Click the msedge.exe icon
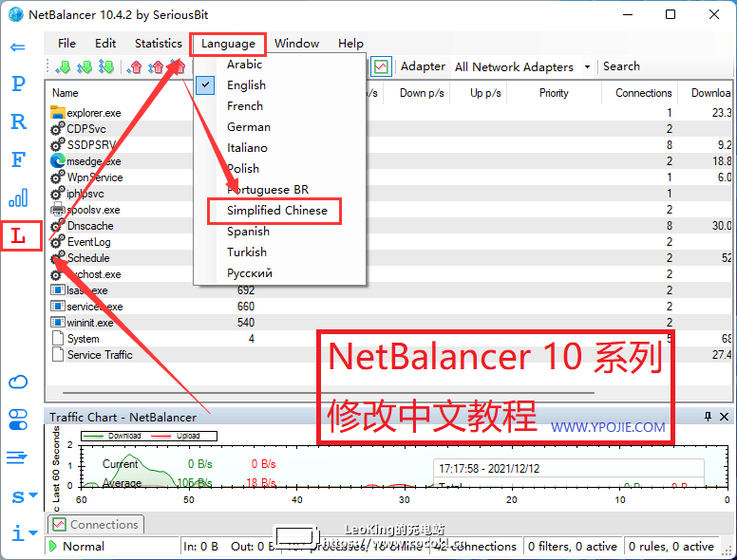The height and width of the screenshot is (560, 737). pyautogui.click(x=57, y=160)
